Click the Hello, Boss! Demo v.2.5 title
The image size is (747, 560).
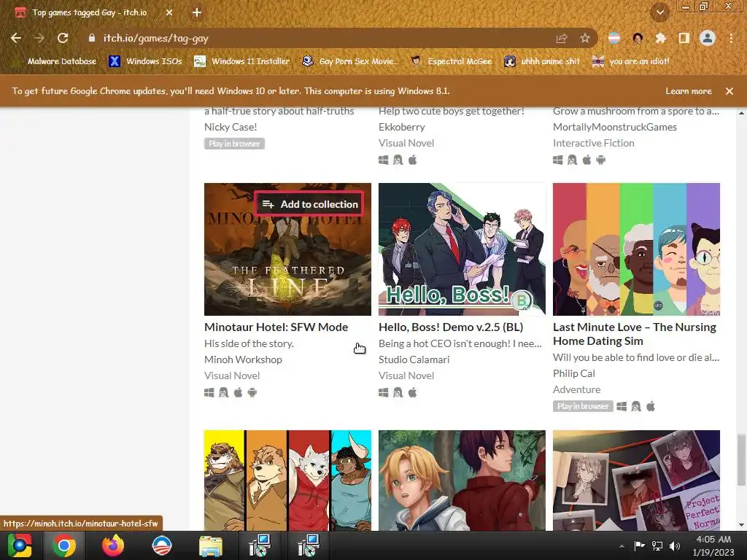pyautogui.click(x=451, y=327)
